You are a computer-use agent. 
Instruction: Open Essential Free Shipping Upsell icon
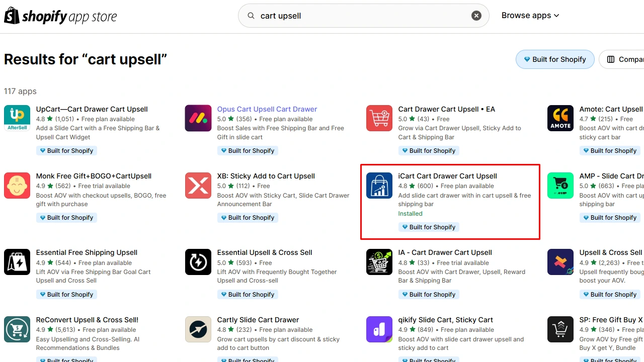tap(17, 262)
